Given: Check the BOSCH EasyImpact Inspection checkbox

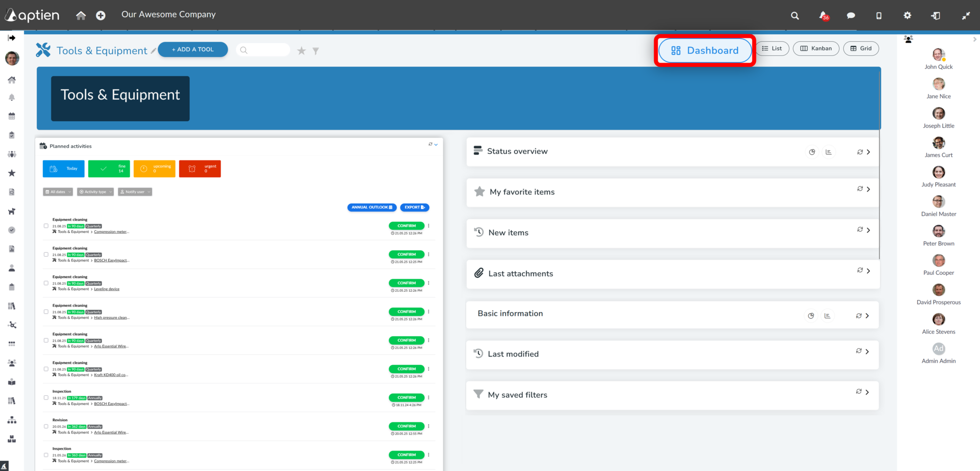Looking at the screenshot, I should tap(46, 397).
